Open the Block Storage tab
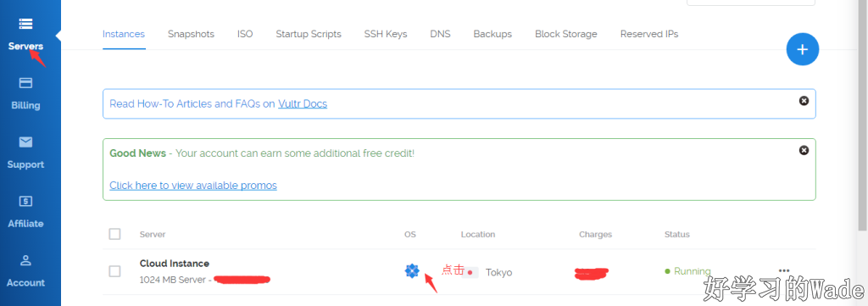The height and width of the screenshot is (306, 868). pyautogui.click(x=565, y=34)
